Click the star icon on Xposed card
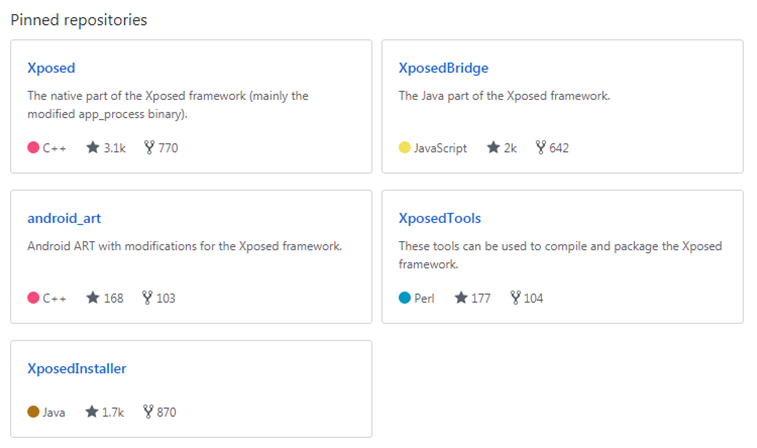 pos(93,148)
